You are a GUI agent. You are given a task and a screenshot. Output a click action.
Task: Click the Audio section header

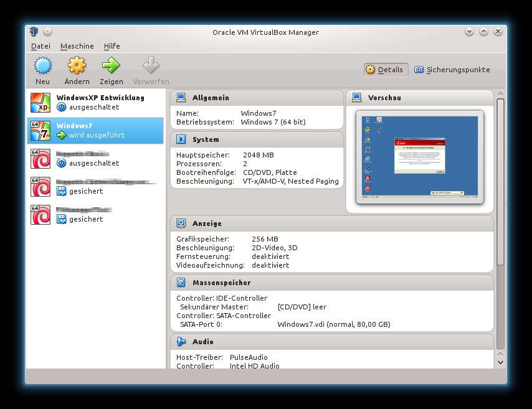(x=332, y=342)
